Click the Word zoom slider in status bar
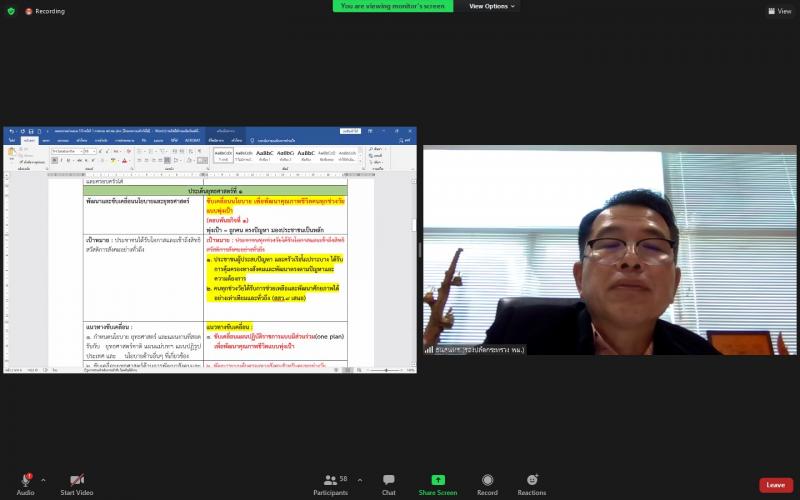The image size is (800, 500). (x=386, y=370)
